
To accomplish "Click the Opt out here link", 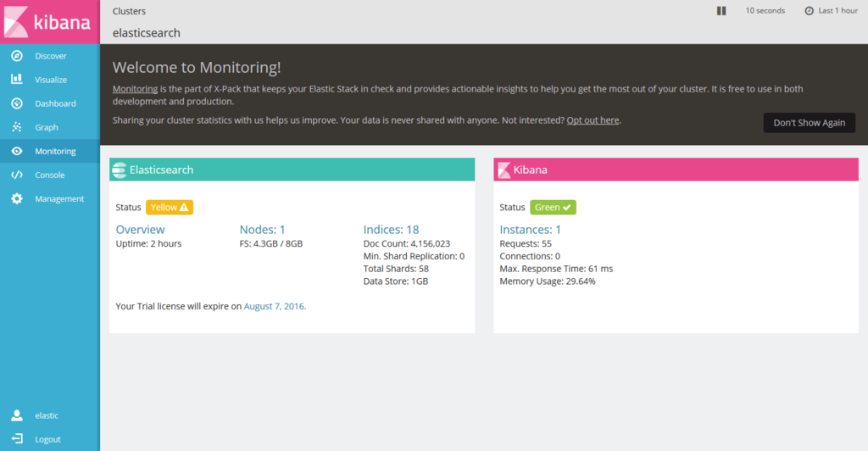I will coord(593,120).
